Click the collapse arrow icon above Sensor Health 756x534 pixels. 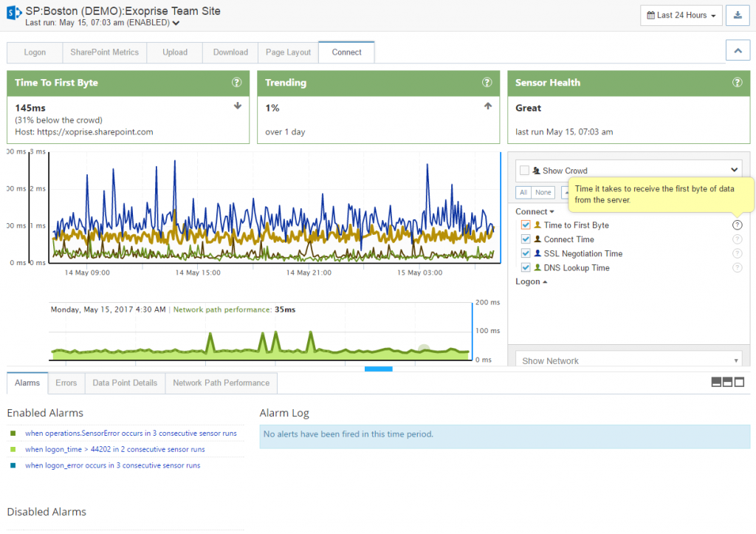click(738, 49)
